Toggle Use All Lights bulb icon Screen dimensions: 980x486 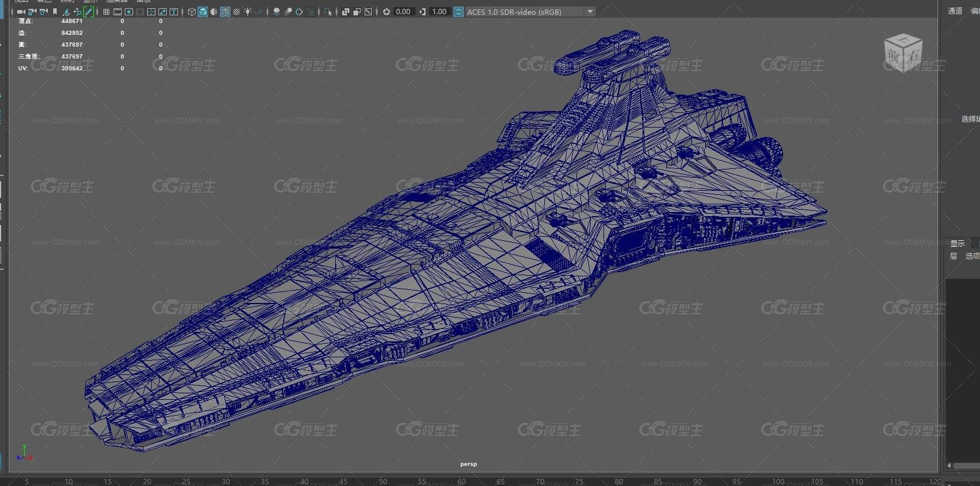[x=248, y=12]
